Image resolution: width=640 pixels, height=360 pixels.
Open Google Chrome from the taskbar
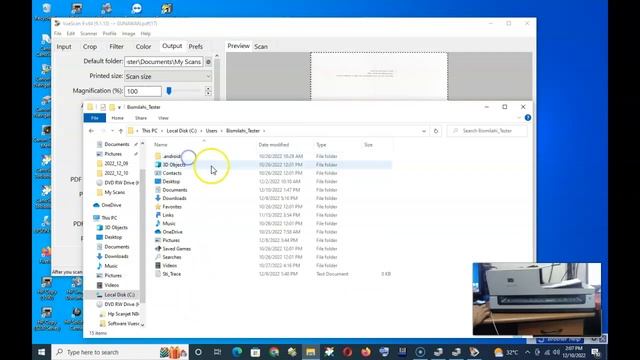point(274,352)
